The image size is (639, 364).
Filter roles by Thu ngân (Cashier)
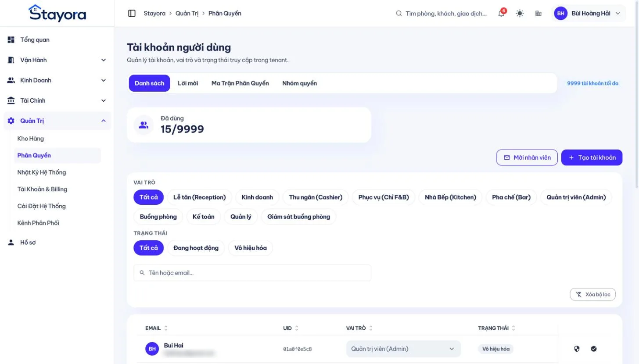click(x=316, y=197)
